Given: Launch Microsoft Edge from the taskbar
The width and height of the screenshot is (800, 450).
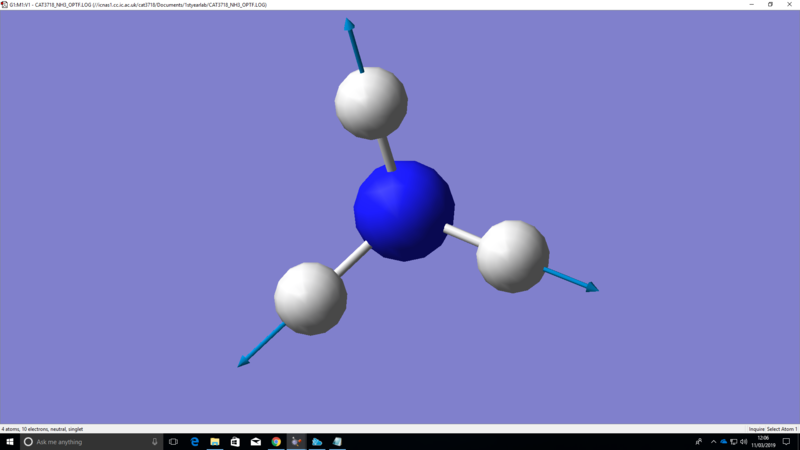Looking at the screenshot, I should click(194, 442).
